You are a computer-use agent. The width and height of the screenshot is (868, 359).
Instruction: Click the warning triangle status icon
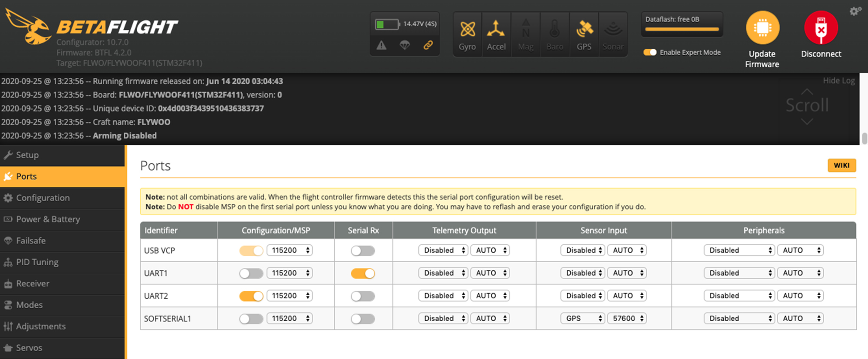[x=381, y=45]
